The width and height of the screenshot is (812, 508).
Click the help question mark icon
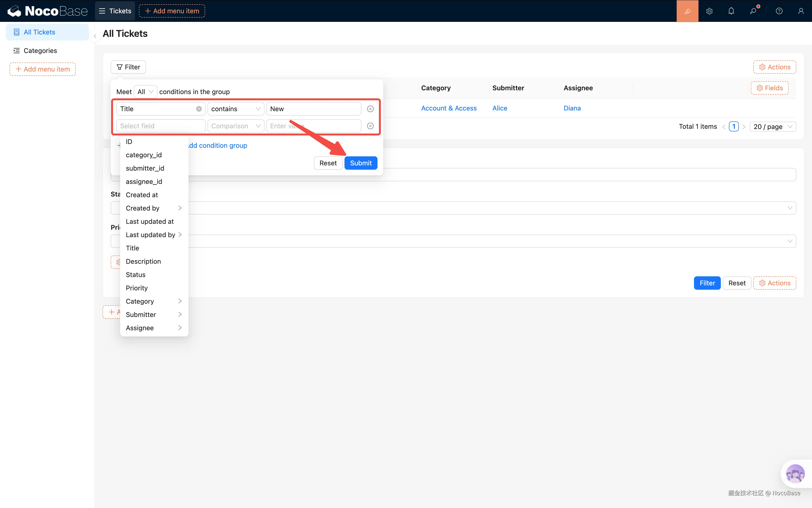click(779, 11)
